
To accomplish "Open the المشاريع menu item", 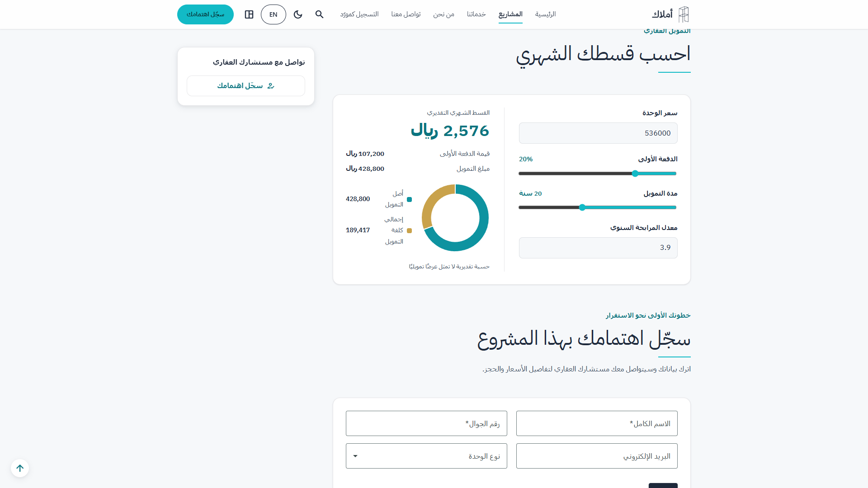I will (x=510, y=14).
